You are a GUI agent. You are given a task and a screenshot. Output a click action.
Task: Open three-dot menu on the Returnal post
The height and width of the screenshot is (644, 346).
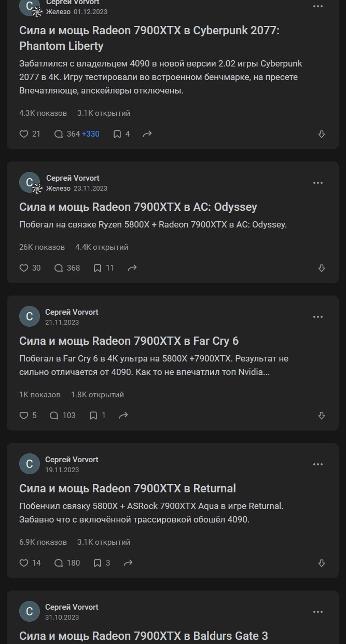(318, 464)
